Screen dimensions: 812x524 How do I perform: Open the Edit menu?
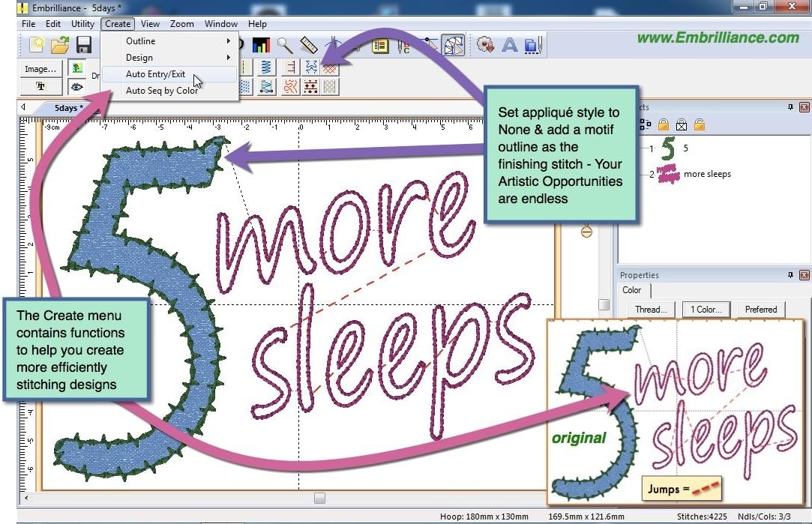[x=52, y=24]
